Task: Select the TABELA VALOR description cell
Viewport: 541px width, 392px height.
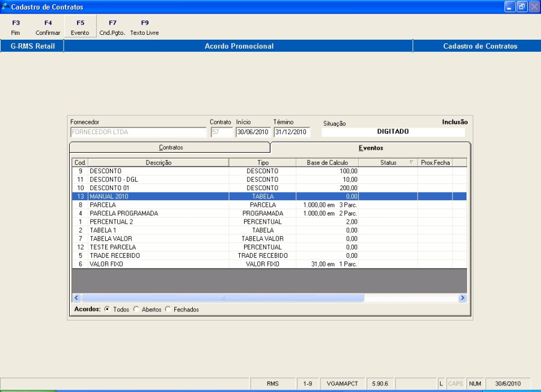Action: (158, 239)
